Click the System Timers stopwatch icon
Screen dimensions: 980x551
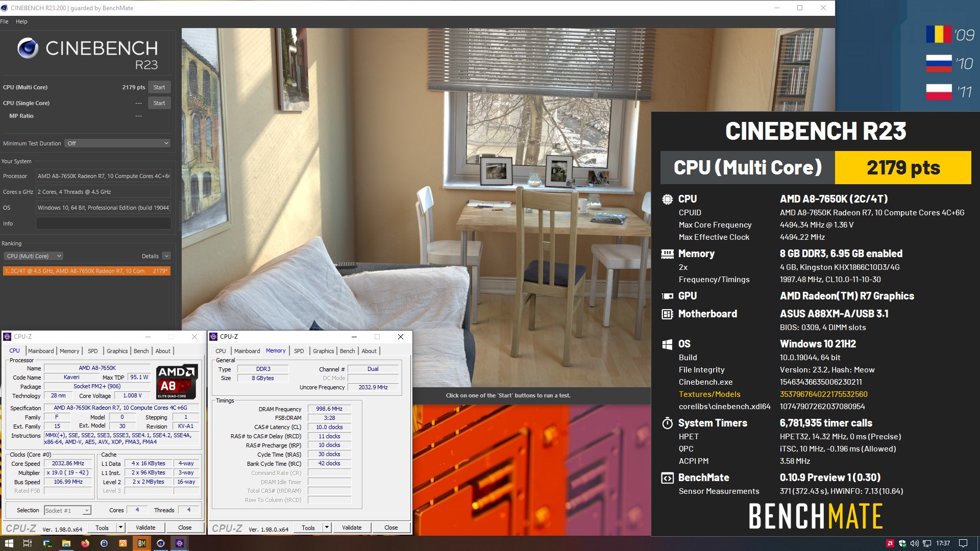click(x=667, y=423)
